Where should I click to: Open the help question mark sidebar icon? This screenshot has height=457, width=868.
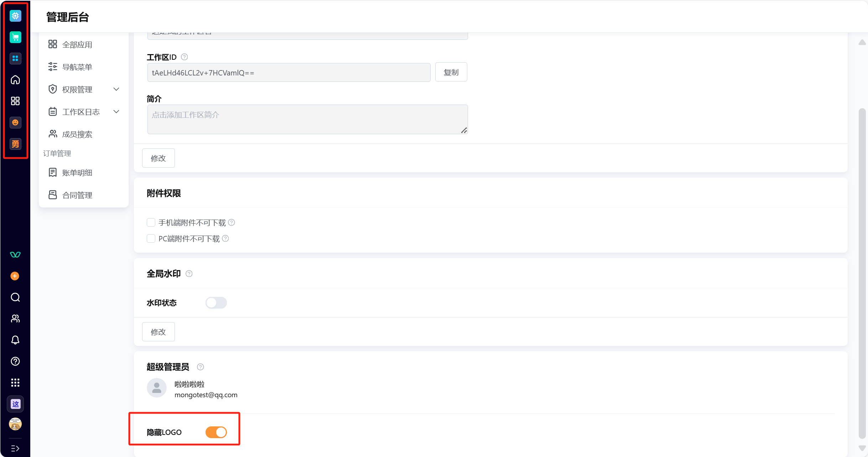click(x=15, y=361)
